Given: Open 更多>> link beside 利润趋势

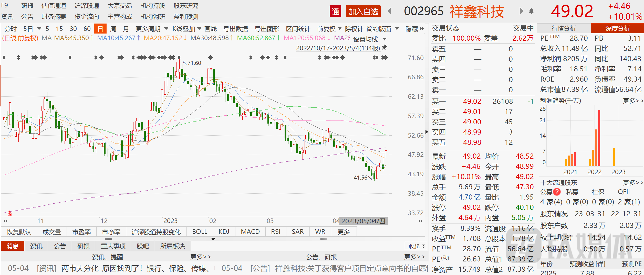Looking at the screenshot, I should (633, 101).
